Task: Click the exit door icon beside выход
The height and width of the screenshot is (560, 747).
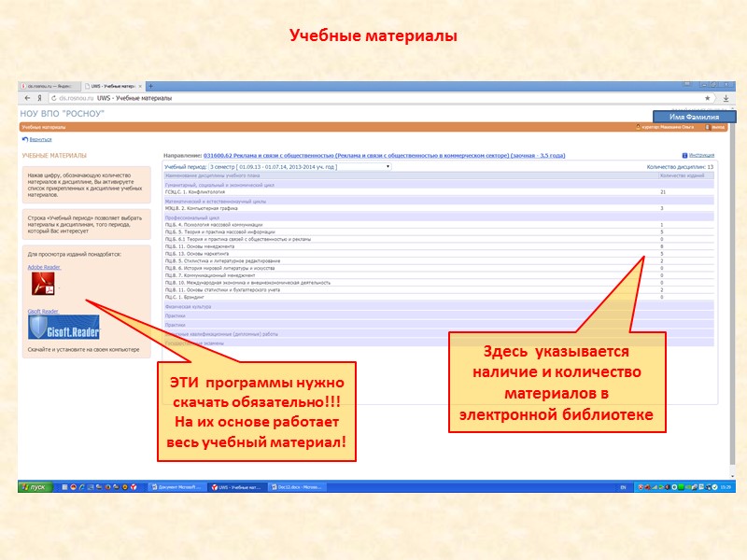Action: pyautogui.click(x=708, y=127)
